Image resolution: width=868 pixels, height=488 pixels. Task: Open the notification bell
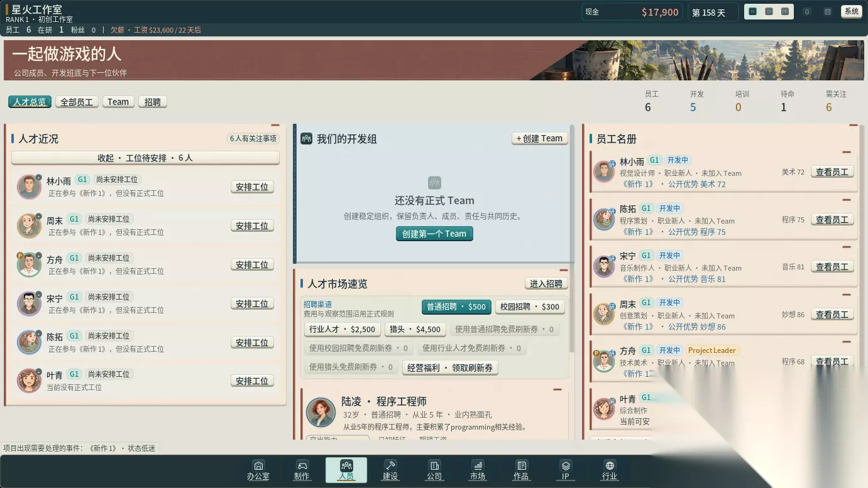coord(807,12)
